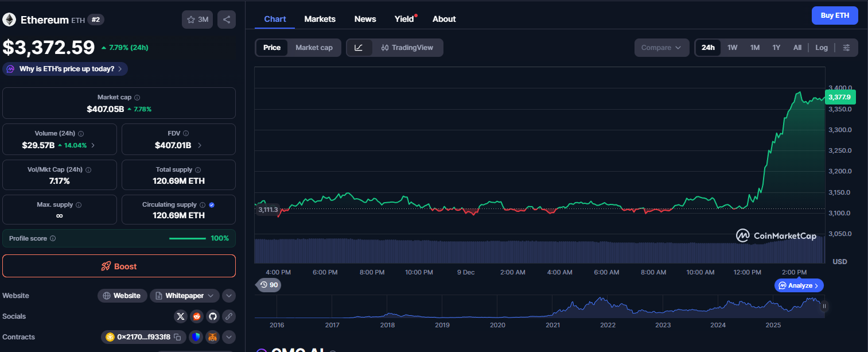Copy the Ethereum contract address
Image resolution: width=868 pixels, height=352 pixels.
click(x=177, y=337)
